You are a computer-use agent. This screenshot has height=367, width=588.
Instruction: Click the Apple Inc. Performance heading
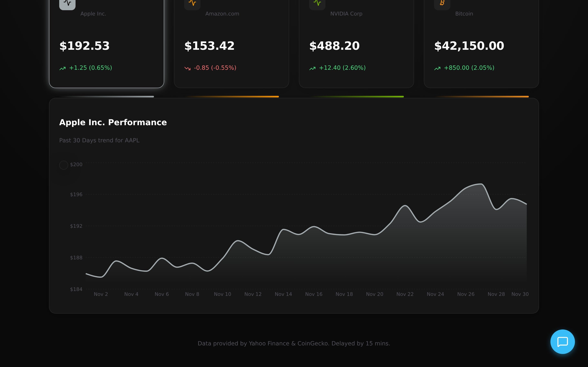tap(113, 122)
